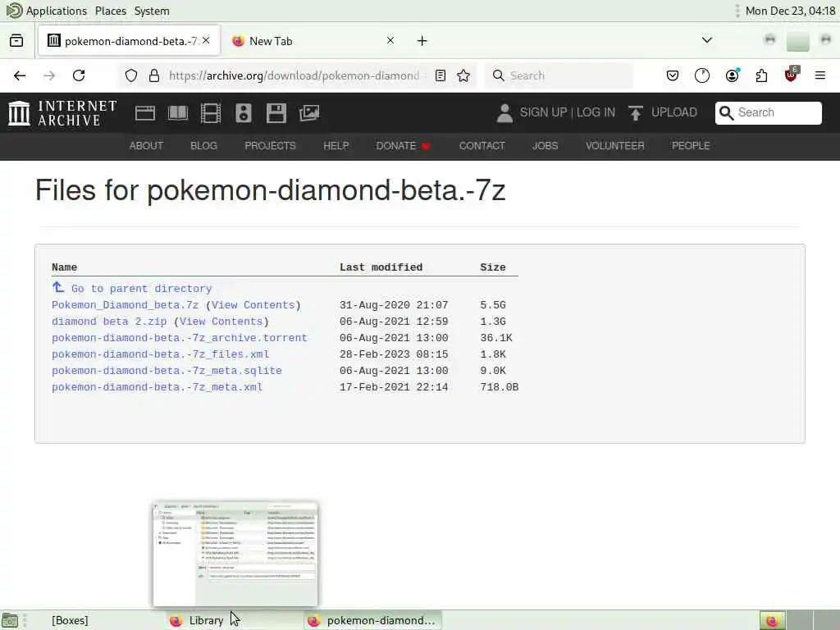The height and width of the screenshot is (630, 840).
Task: Open the Firefox View icon left of tabs
Action: [16, 41]
